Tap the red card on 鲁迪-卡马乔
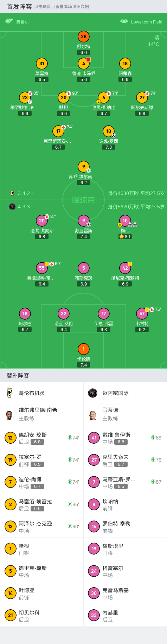 pos(88,60)
